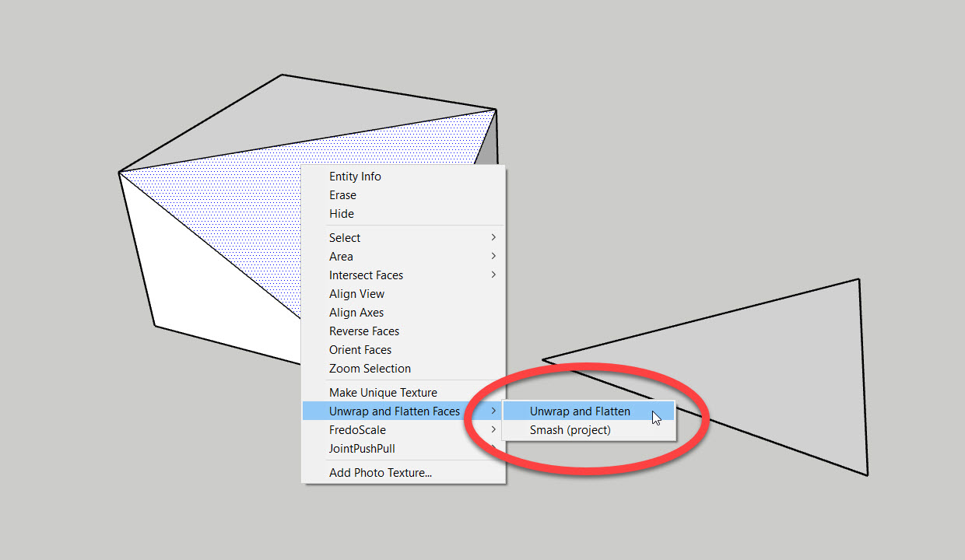Hide the selected face via Hide

coord(342,214)
